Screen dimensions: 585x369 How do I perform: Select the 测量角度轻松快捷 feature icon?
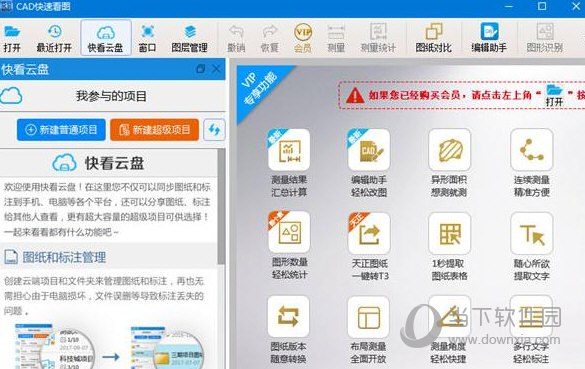click(x=450, y=316)
